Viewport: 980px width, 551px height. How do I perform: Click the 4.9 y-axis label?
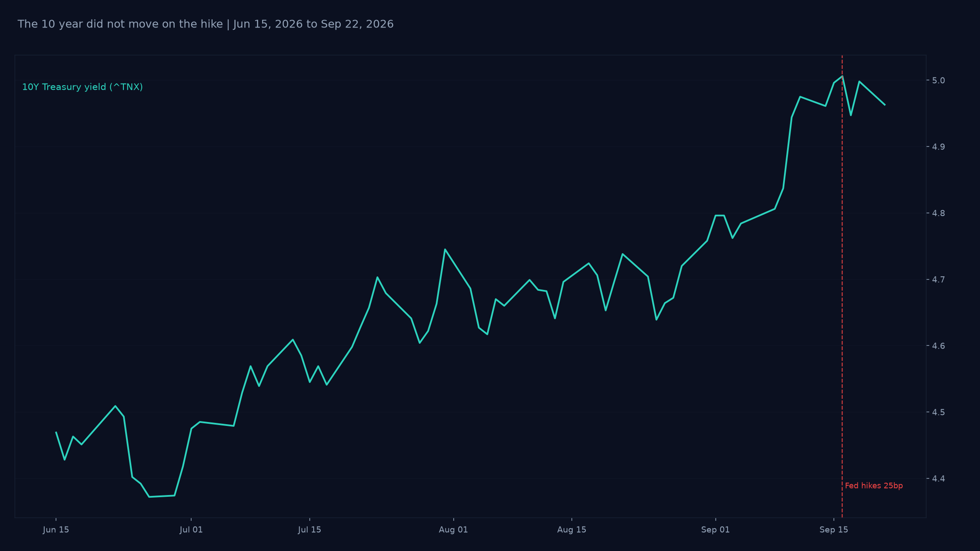point(938,147)
